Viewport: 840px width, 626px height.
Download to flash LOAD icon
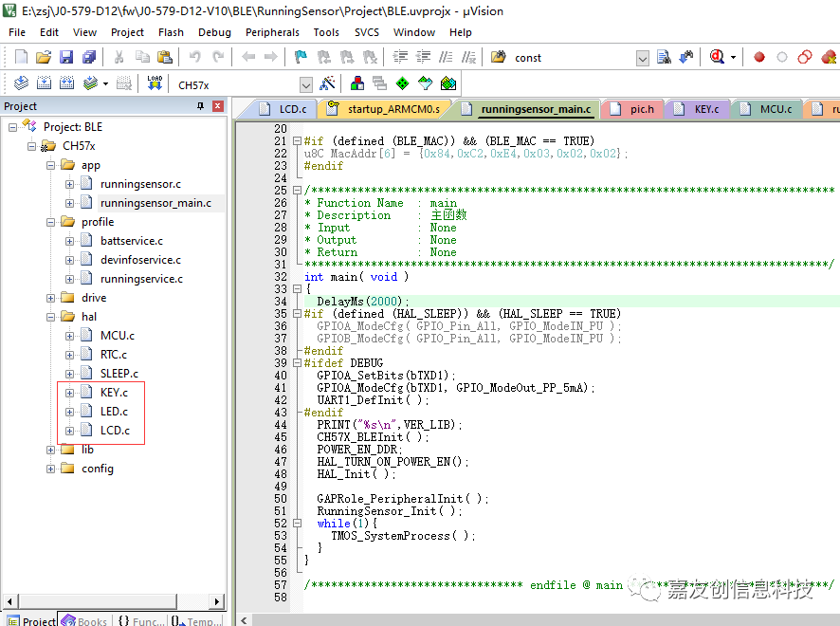point(155,83)
